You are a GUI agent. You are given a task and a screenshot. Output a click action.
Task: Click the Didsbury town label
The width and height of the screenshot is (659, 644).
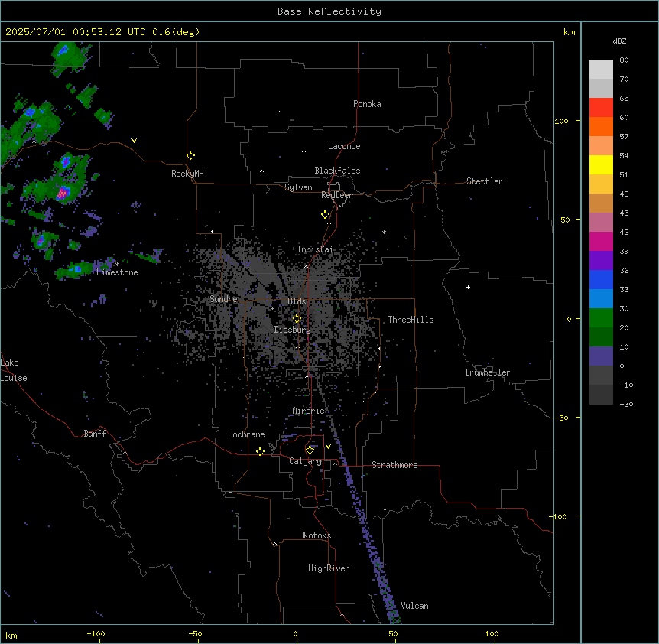point(293,330)
